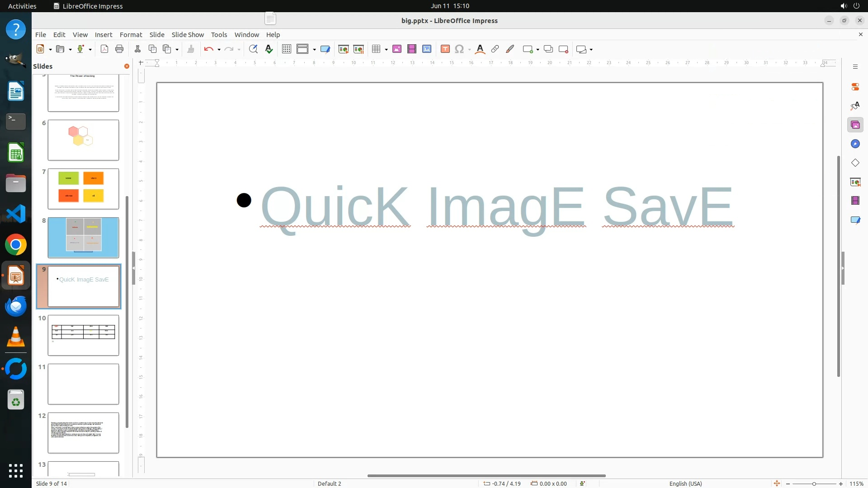Click the Insert Audio or Video icon
This screenshot has width=868, height=488.
pyautogui.click(x=412, y=49)
